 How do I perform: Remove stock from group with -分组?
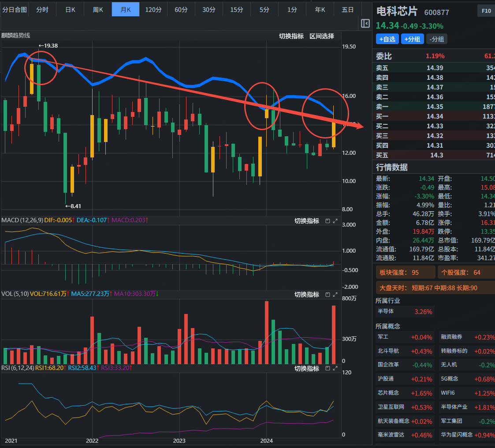click(436, 39)
